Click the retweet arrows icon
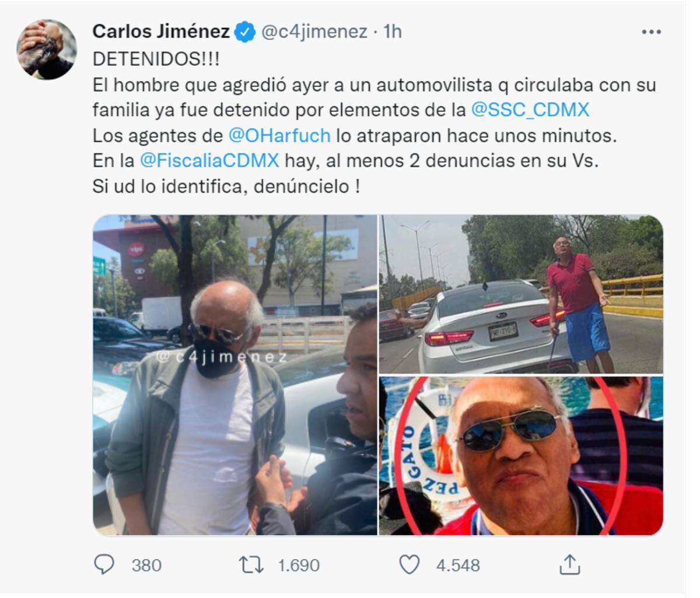The width and height of the screenshot is (700, 598). click(251, 565)
